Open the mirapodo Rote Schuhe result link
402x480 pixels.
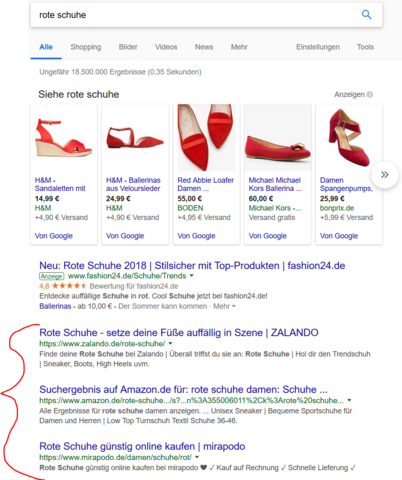[x=142, y=446]
